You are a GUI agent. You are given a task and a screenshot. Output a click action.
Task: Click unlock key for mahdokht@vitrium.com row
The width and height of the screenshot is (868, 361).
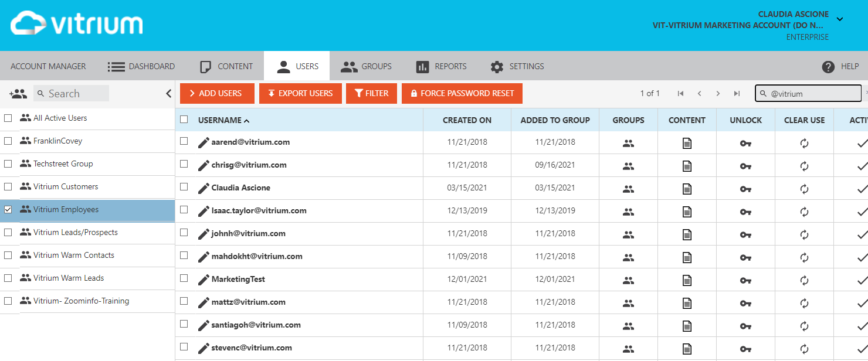pos(745,257)
